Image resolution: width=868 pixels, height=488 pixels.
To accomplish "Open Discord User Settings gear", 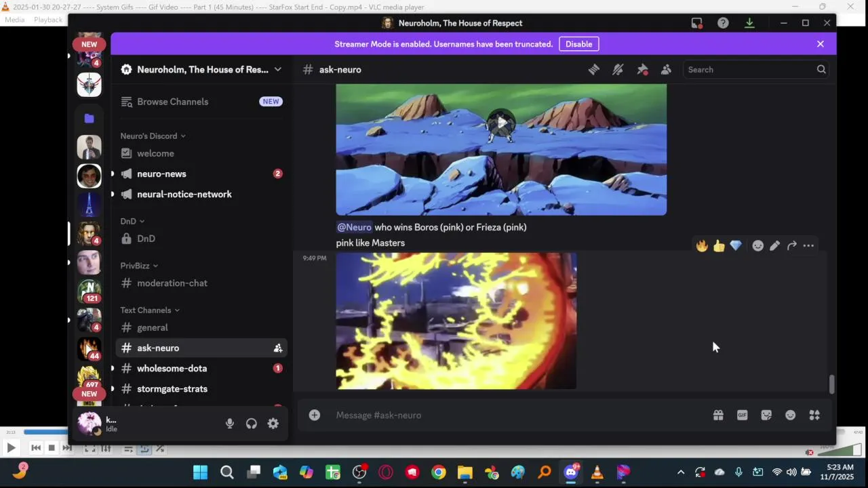I will [273, 424].
